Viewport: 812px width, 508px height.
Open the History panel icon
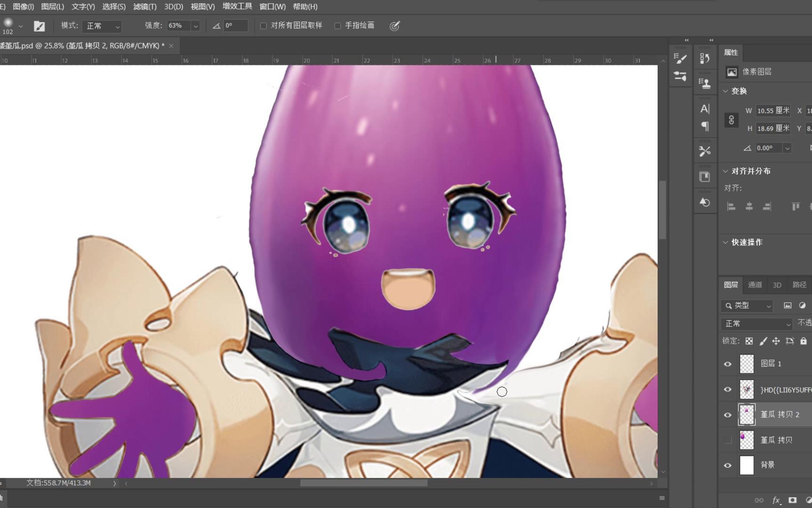point(705,58)
